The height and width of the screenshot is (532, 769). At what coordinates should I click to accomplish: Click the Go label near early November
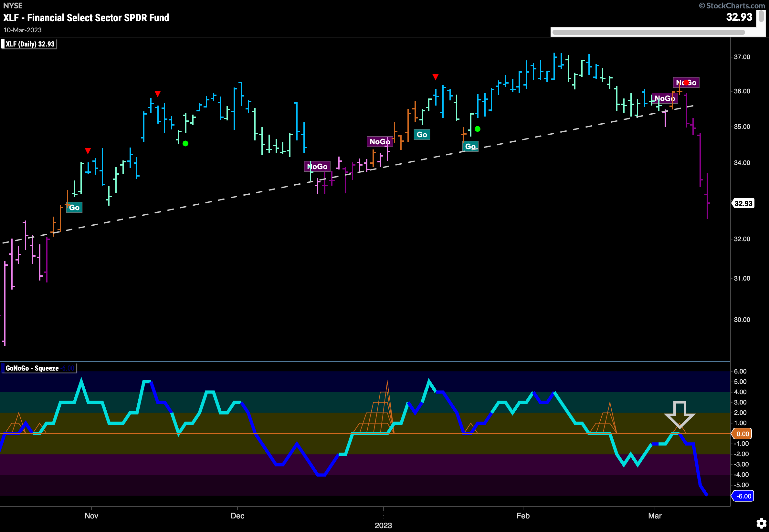[x=74, y=208]
